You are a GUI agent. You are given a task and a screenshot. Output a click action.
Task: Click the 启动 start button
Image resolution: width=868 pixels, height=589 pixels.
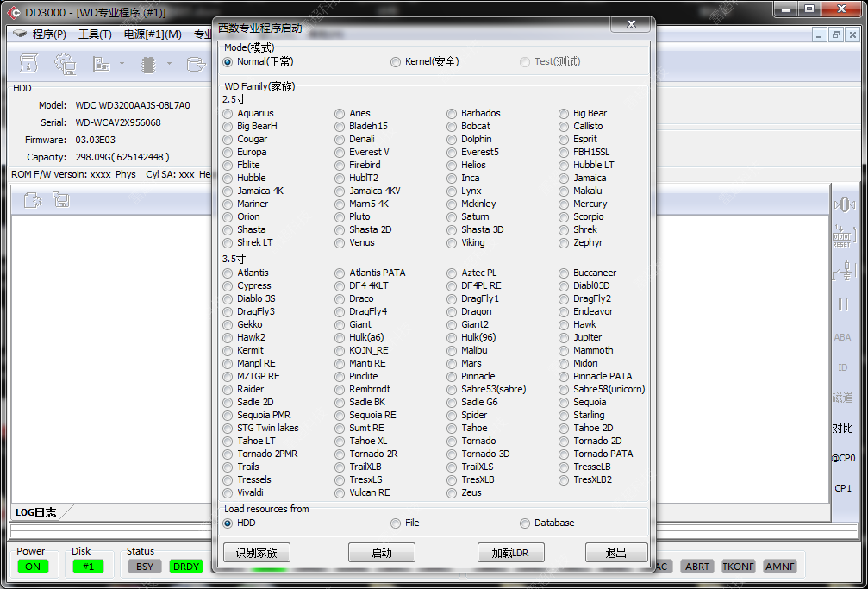[381, 553]
